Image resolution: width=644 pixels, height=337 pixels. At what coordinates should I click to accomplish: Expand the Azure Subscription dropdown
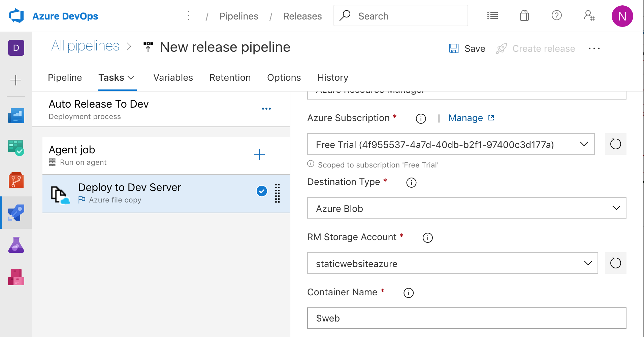tap(584, 144)
